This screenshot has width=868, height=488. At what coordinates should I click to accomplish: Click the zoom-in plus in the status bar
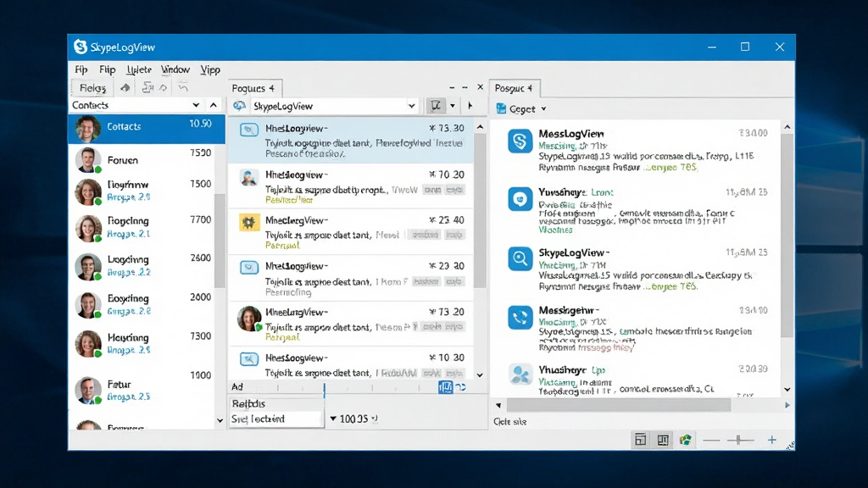pos(771,440)
